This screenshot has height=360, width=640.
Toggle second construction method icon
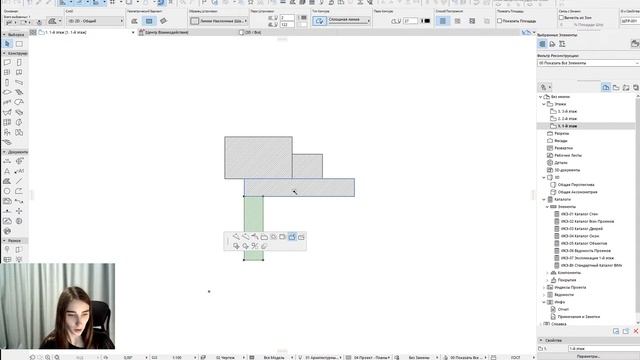click(457, 21)
